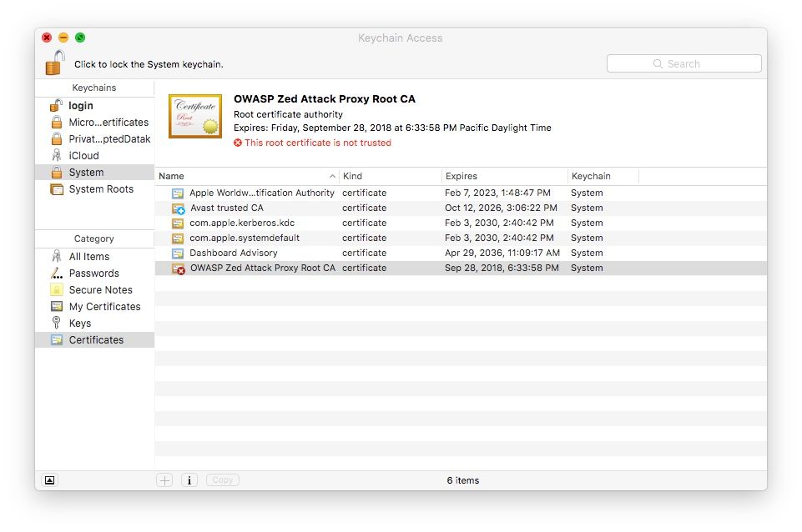The width and height of the screenshot is (802, 532).
Task: Select OWASP Zed Attack Proxy Root CA row
Action: point(461,268)
